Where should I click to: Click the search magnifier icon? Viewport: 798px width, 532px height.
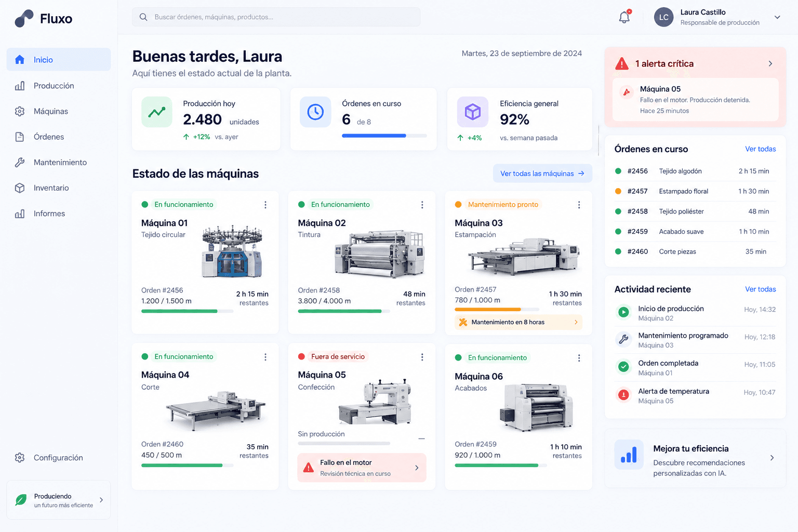(x=143, y=17)
